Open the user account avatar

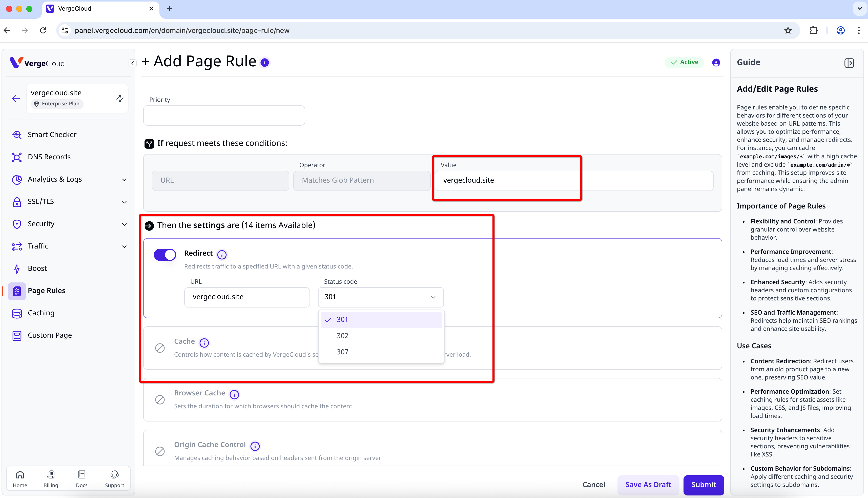point(716,62)
